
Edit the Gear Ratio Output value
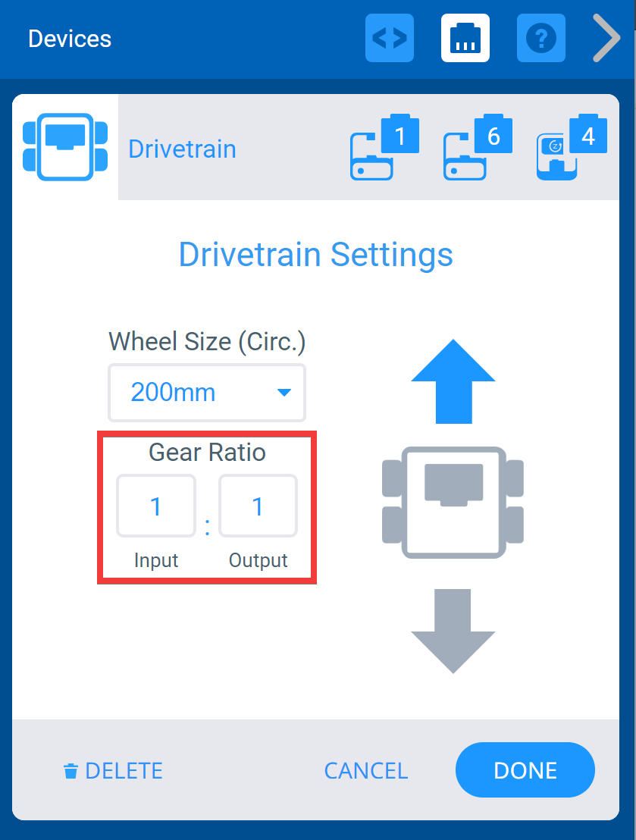coord(258,506)
